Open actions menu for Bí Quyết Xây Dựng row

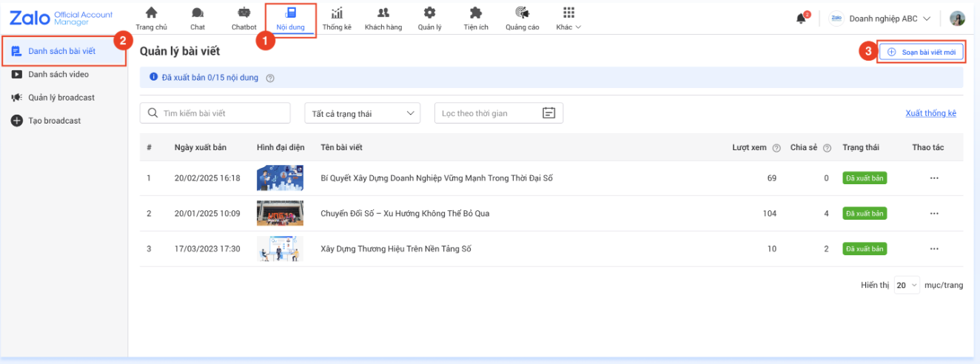point(934,178)
